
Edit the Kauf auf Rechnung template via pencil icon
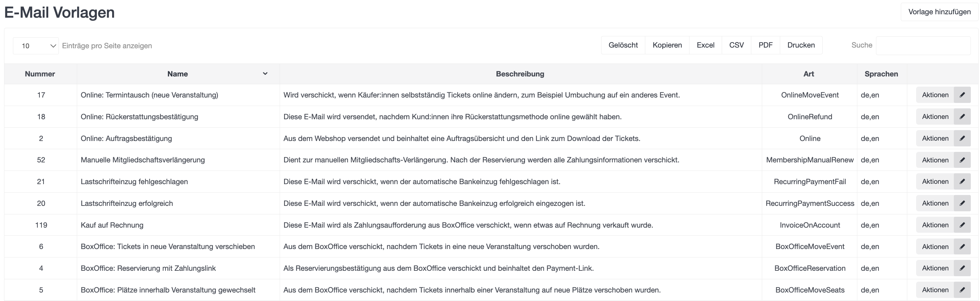coord(962,225)
